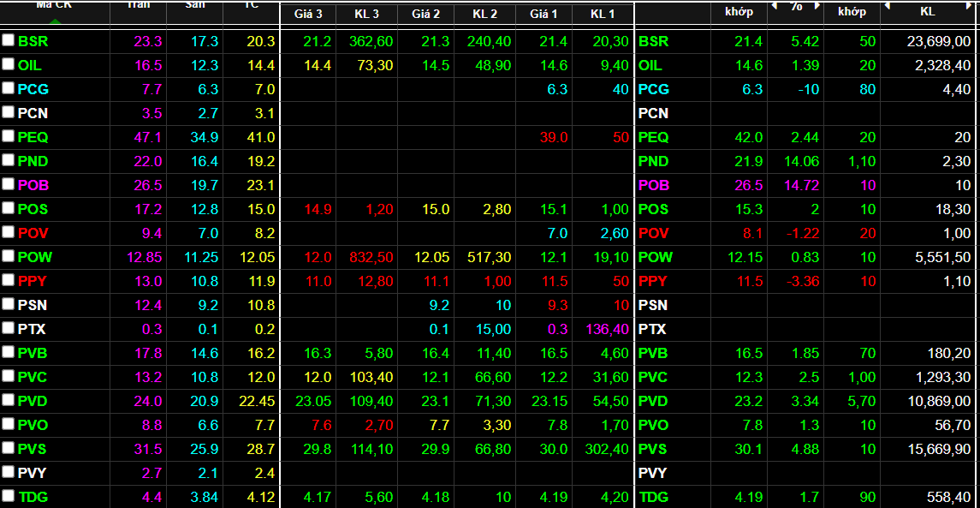This screenshot has height=508, width=980.
Task: Toggle the checkbox next to PEQ
Action: [x=9, y=136]
